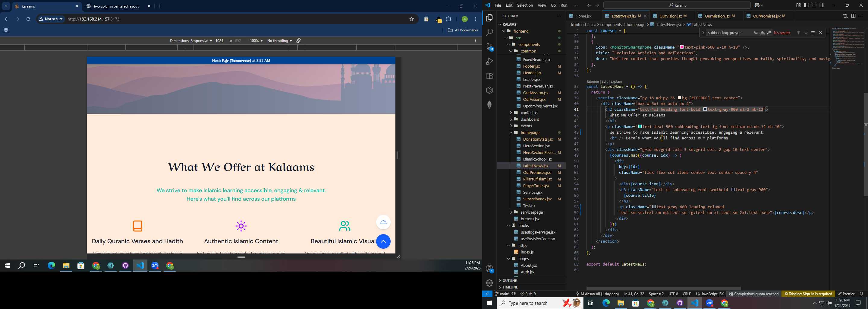Click the Chrome address bar URL
868x309 pixels.
pyautogui.click(x=94, y=19)
